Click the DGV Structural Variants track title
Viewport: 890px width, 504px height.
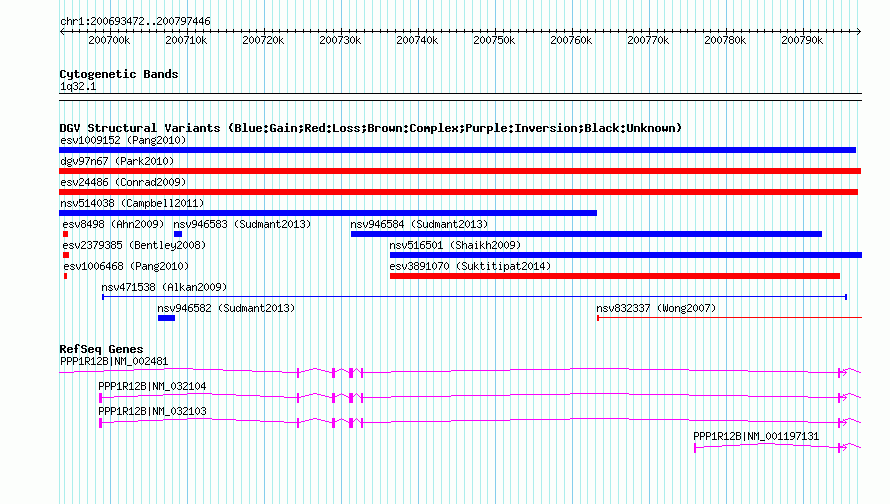pyautogui.click(x=370, y=128)
